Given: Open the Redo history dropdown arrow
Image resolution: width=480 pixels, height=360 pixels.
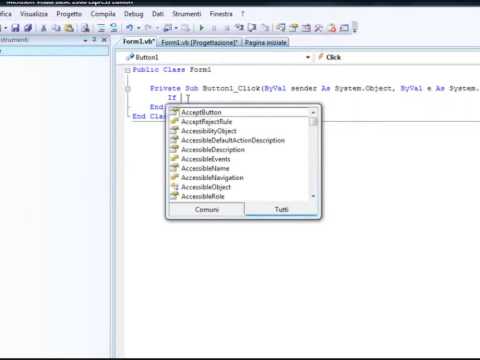Looking at the screenshot, I should (x=157, y=28).
